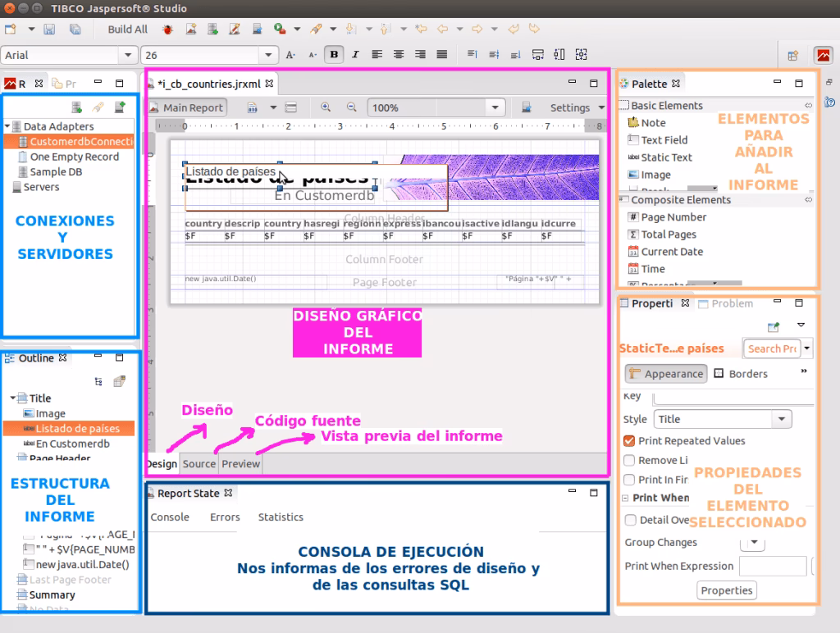Click the debug bug icon in toolbar

[168, 30]
